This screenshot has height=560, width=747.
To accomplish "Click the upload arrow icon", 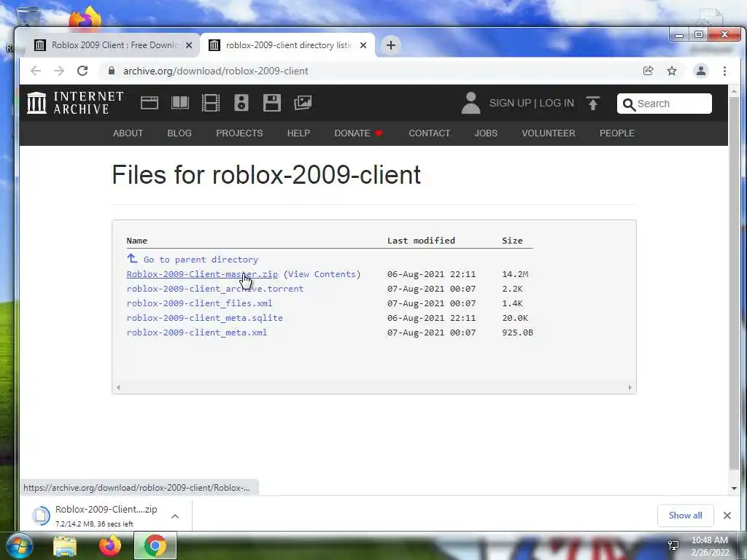I will [592, 104].
